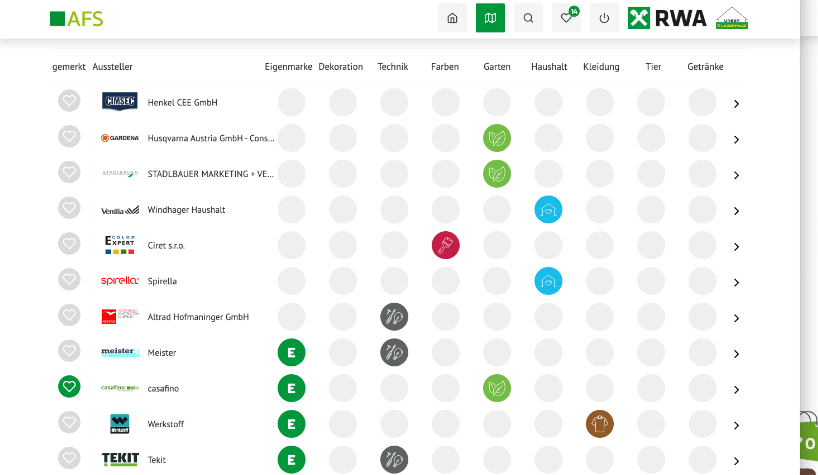Bookmark Meister with heart toggle

click(69, 351)
